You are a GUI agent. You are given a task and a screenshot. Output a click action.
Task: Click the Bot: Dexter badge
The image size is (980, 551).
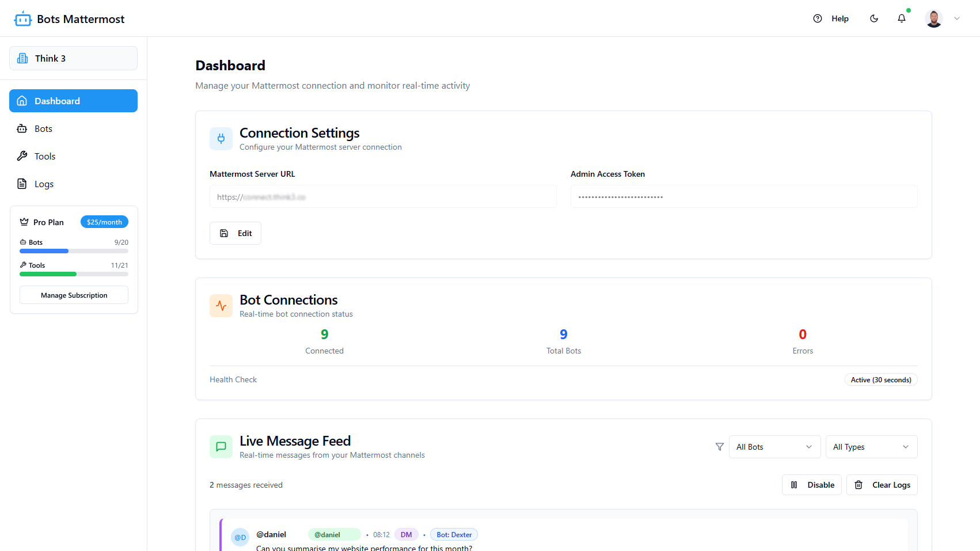[454, 534]
